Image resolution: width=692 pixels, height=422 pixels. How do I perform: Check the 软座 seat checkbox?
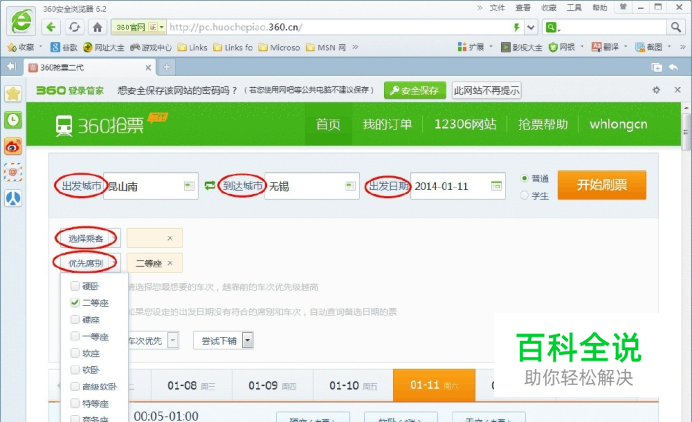pos(75,353)
